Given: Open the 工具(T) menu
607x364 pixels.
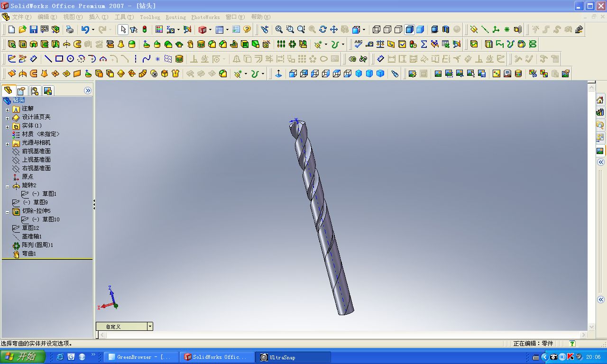Looking at the screenshot, I should [x=124, y=17].
